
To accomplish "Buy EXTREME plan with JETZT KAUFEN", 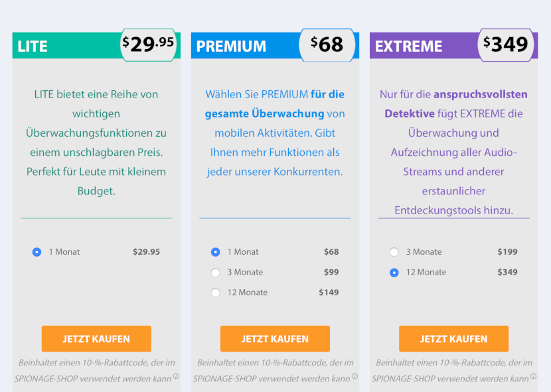I will 453,339.
